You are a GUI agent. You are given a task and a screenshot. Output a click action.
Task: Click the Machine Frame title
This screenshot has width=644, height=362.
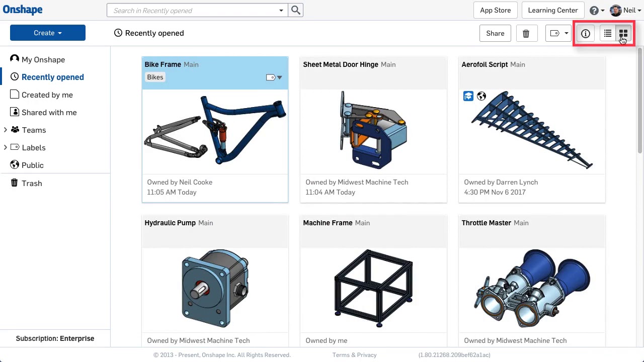pyautogui.click(x=328, y=223)
